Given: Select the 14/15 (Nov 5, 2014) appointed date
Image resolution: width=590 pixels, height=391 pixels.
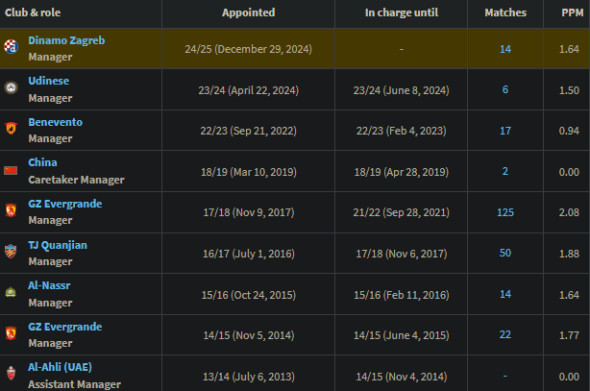Looking at the screenshot, I should pyautogui.click(x=248, y=335).
